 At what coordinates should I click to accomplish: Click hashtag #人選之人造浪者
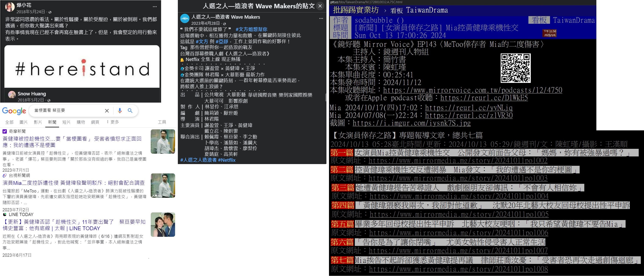(x=199, y=160)
